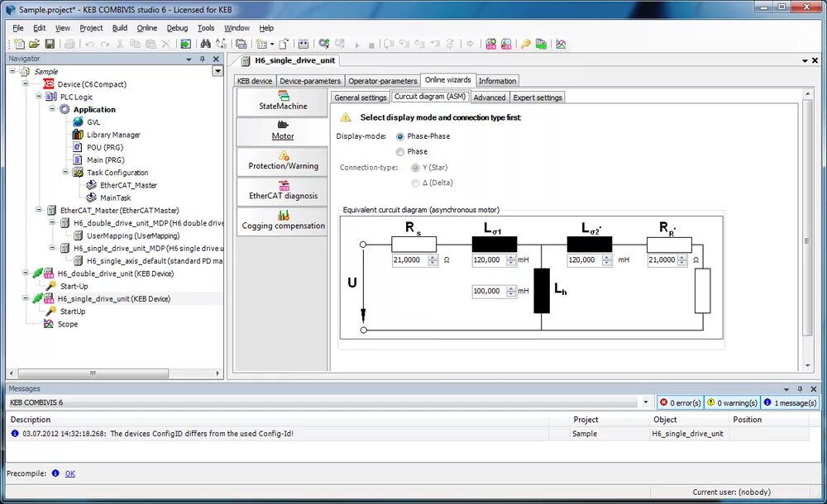The width and height of the screenshot is (827, 504).
Task: Select Y (Star) connection type
Action: tap(416, 168)
